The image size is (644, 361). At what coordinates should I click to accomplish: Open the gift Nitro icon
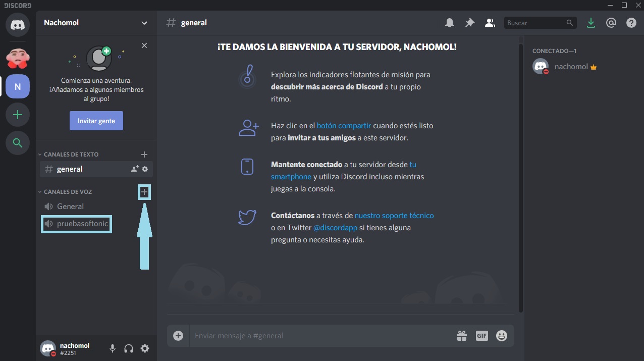tap(461, 336)
